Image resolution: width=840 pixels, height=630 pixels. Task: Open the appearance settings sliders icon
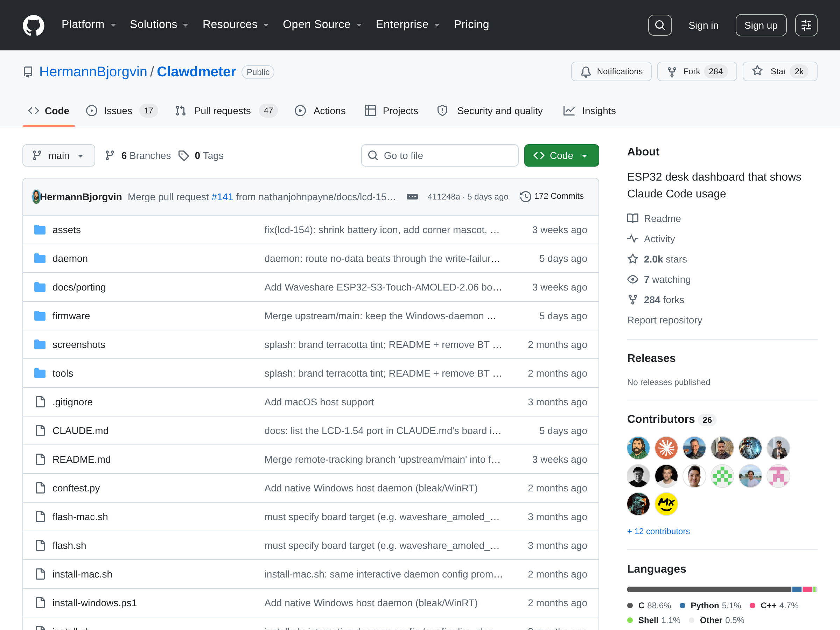[x=806, y=25]
